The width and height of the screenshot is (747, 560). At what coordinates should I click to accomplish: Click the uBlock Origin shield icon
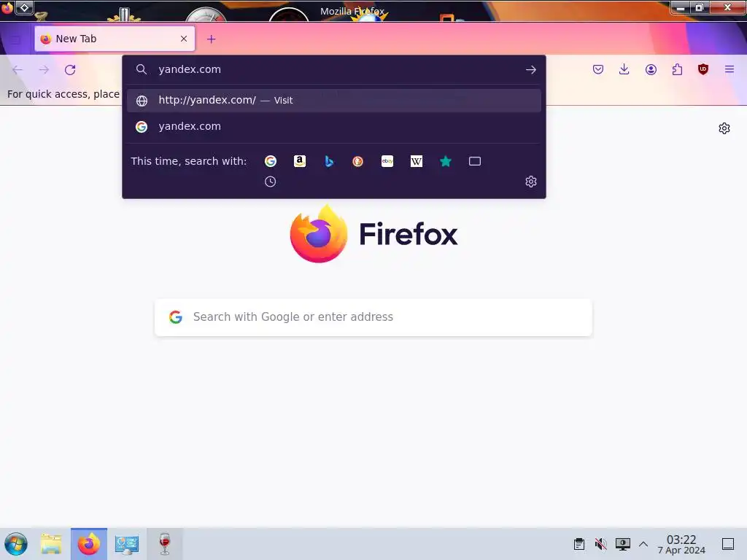point(703,69)
